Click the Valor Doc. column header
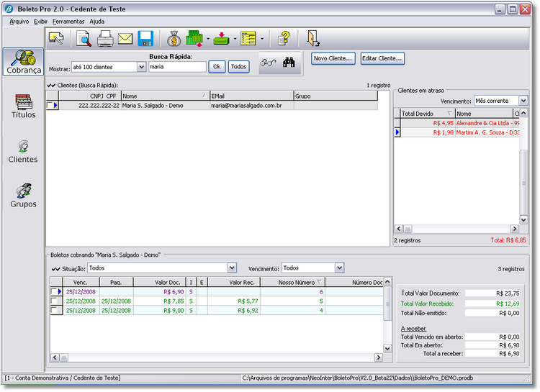 point(159,282)
